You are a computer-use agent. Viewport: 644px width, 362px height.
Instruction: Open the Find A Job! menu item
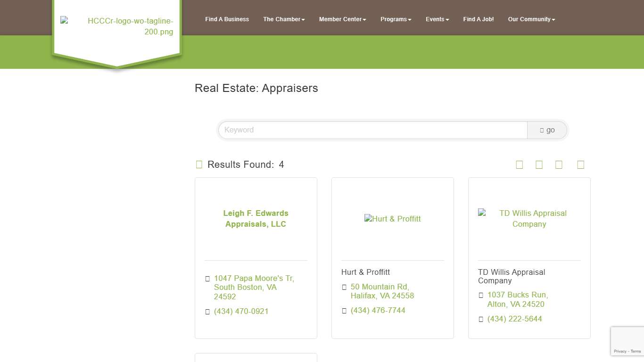pos(478,19)
